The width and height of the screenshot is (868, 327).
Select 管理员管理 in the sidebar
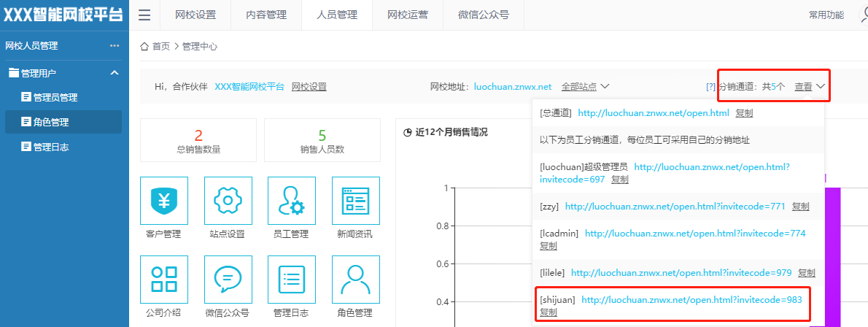tap(55, 98)
